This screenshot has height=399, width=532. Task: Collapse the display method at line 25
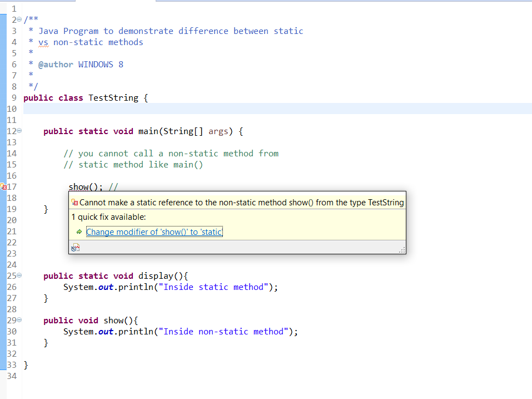[x=18, y=275]
